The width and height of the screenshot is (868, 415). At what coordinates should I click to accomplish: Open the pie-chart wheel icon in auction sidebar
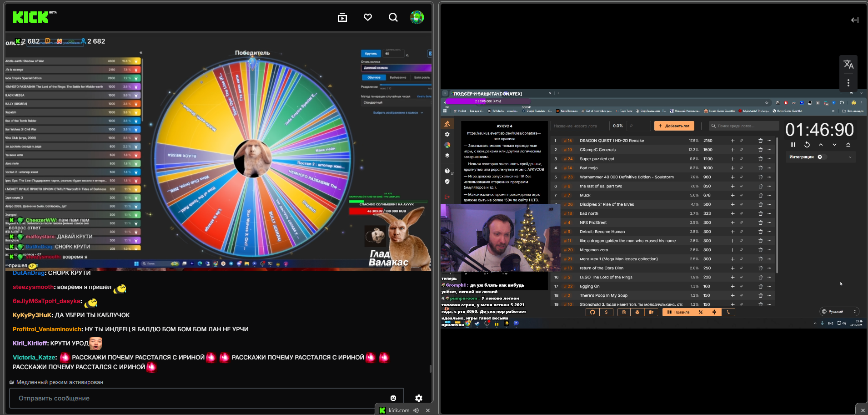coord(447,145)
